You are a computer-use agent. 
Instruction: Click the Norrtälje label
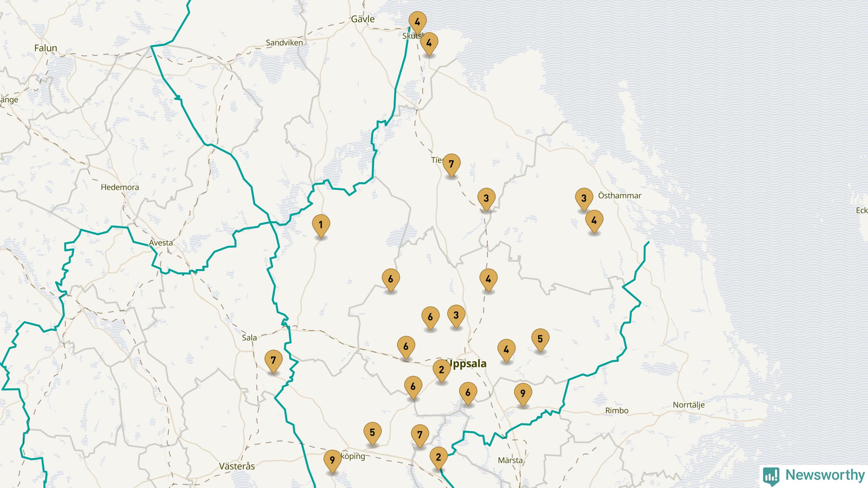coord(689,405)
